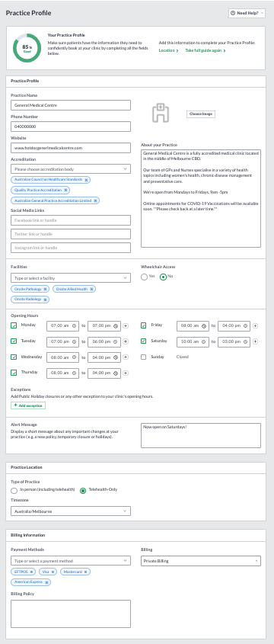
Task: Uncheck the Wednesday opening hours checkbox
Action: [x=14, y=357]
